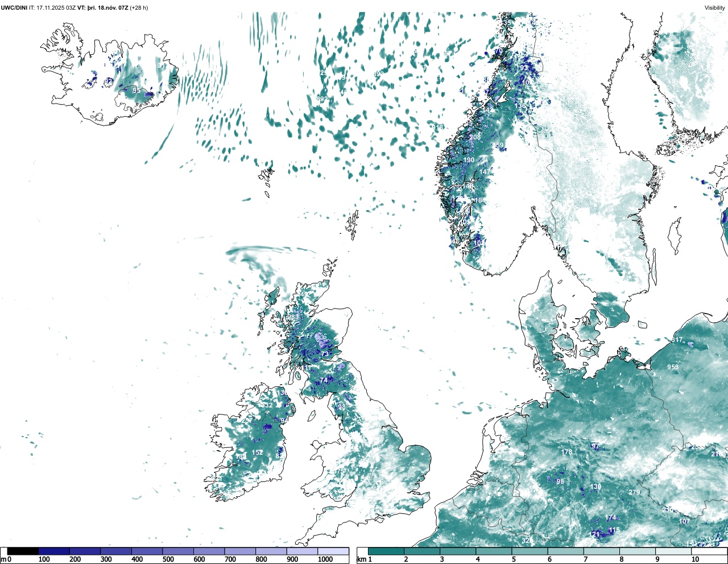Image resolution: width=728 pixels, height=564 pixels.
Task: Click the "km 1" legend label
Action: pyautogui.click(x=364, y=559)
